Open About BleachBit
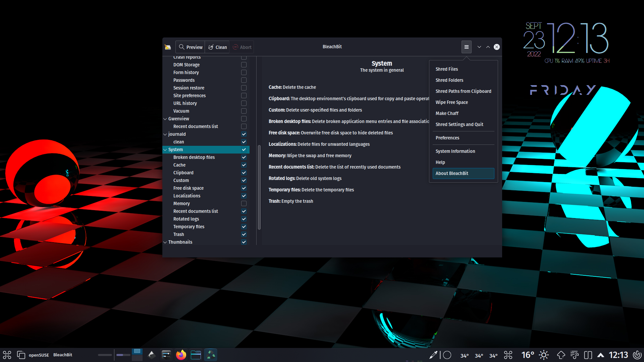 463,173
